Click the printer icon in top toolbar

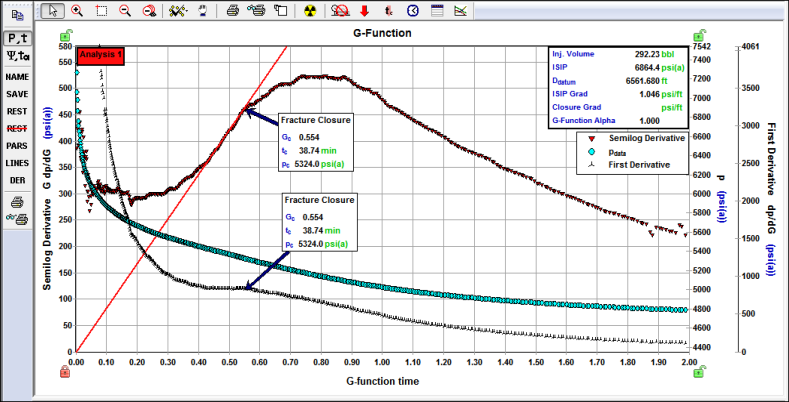pyautogui.click(x=232, y=10)
